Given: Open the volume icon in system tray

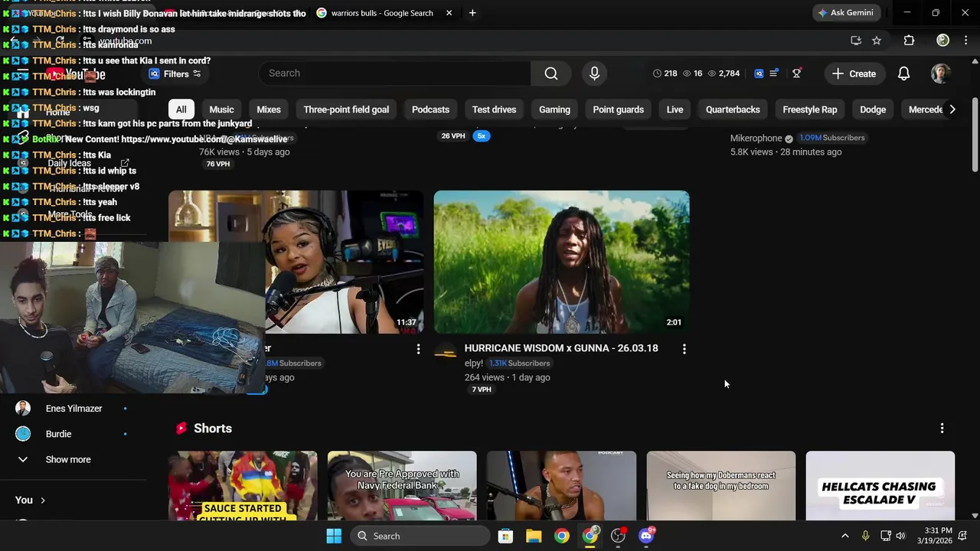Looking at the screenshot, I should 900,536.
